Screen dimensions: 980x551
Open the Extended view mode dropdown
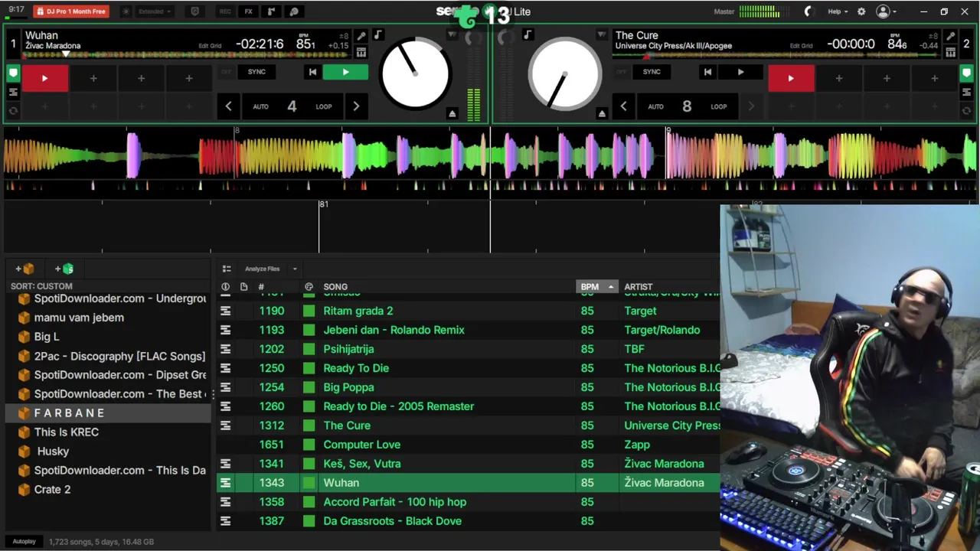tap(155, 11)
